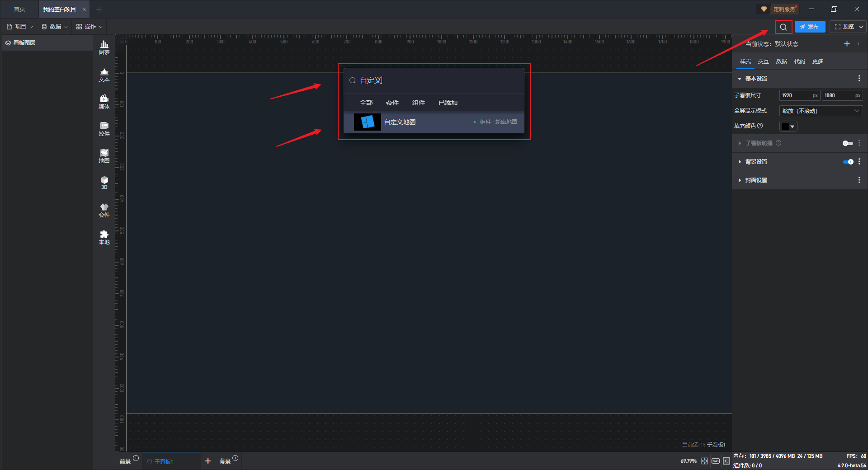The width and height of the screenshot is (868, 470).
Task: Expand the 子看板轮播 section
Action: pyautogui.click(x=740, y=143)
